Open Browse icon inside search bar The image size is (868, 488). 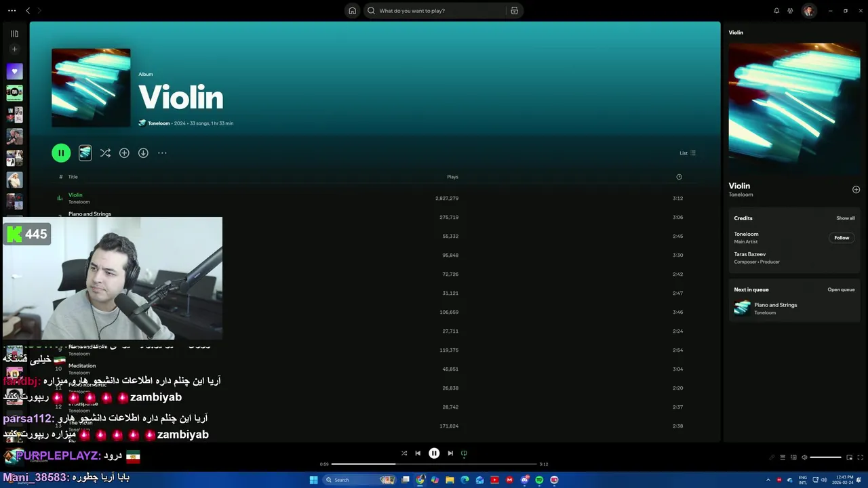click(x=514, y=11)
